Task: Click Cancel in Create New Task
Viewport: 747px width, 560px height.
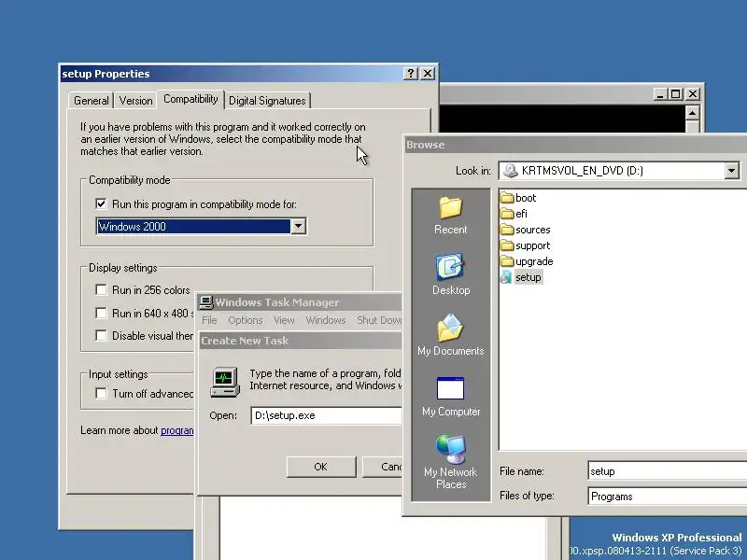Action: (x=383, y=467)
